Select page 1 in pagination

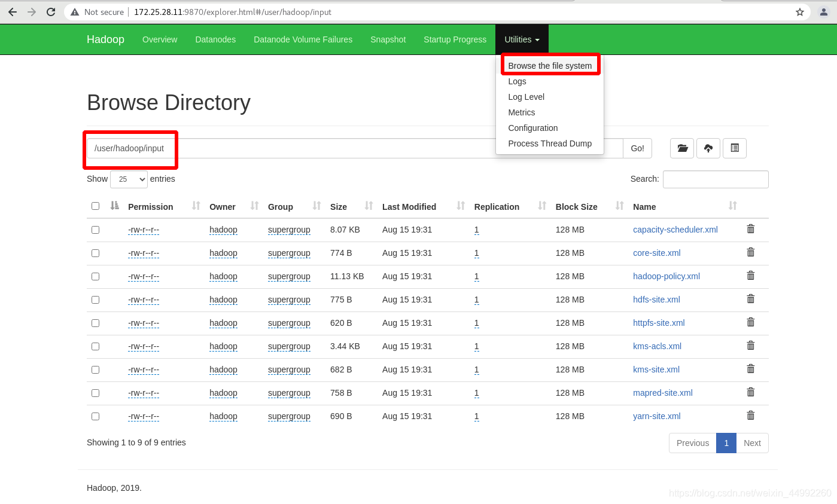pos(726,443)
